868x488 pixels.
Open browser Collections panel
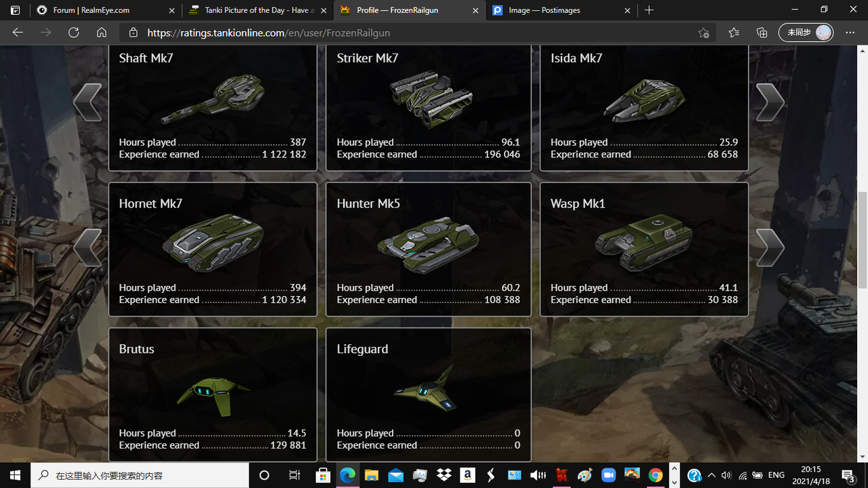click(x=762, y=33)
